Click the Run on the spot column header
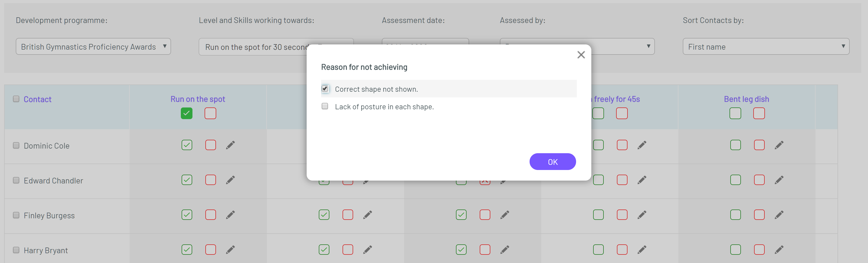868x263 pixels. pyautogui.click(x=197, y=99)
